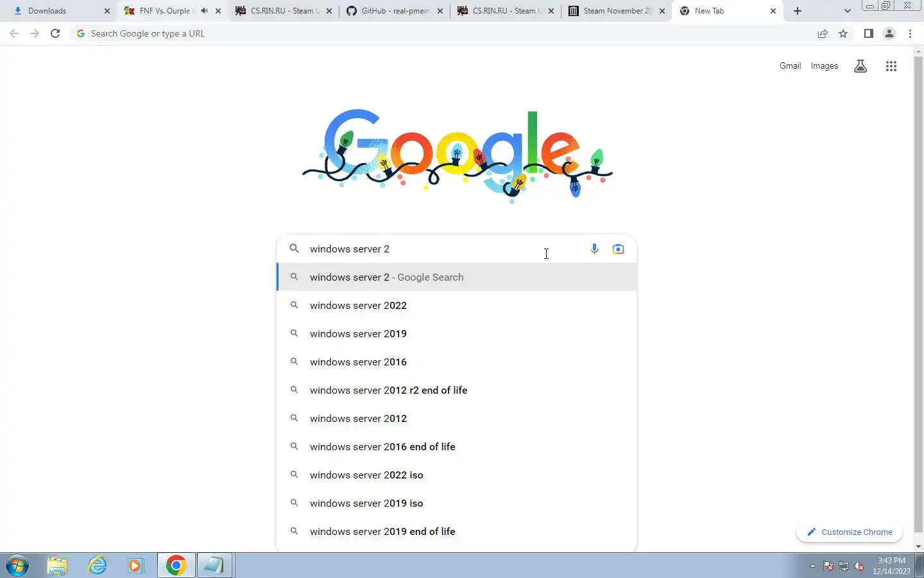Click Chrome icon in the taskbar
The image size is (924, 578).
click(176, 566)
